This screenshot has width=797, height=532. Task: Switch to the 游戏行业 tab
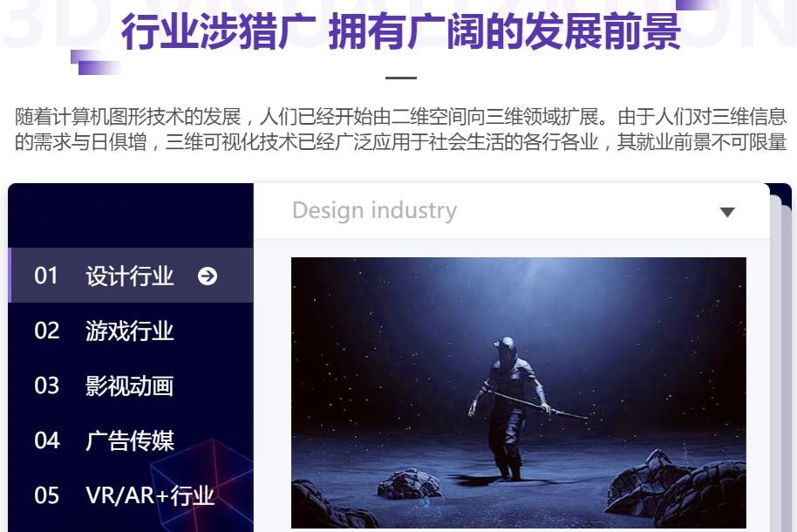click(x=131, y=331)
